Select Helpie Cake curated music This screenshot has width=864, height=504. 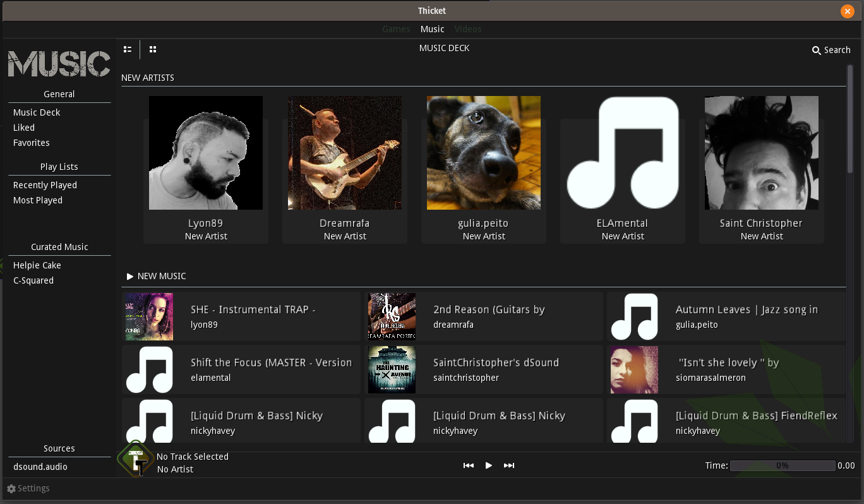pos(37,265)
